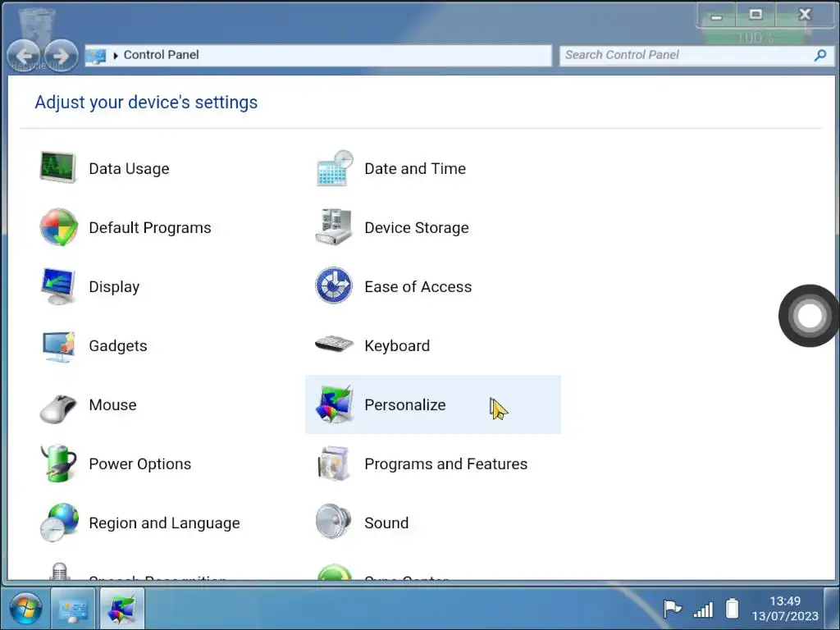Viewport: 840px width, 630px height.
Task: Click the Programs and Features icon
Action: point(333,463)
